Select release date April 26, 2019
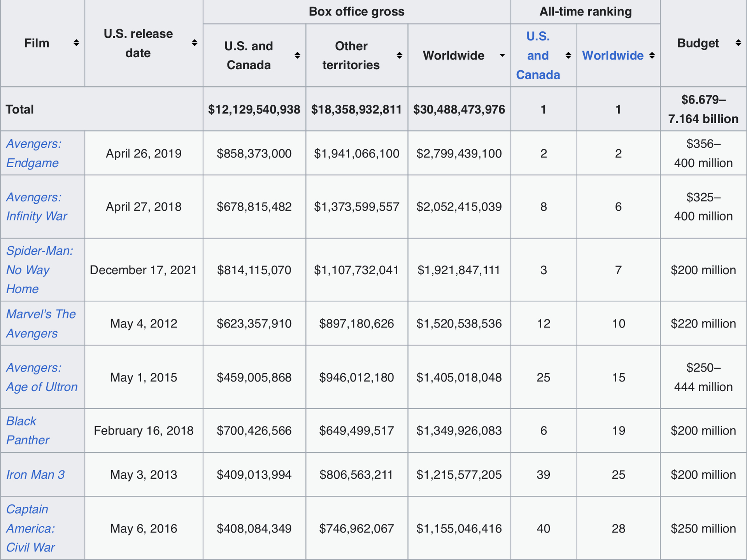 [x=144, y=153]
